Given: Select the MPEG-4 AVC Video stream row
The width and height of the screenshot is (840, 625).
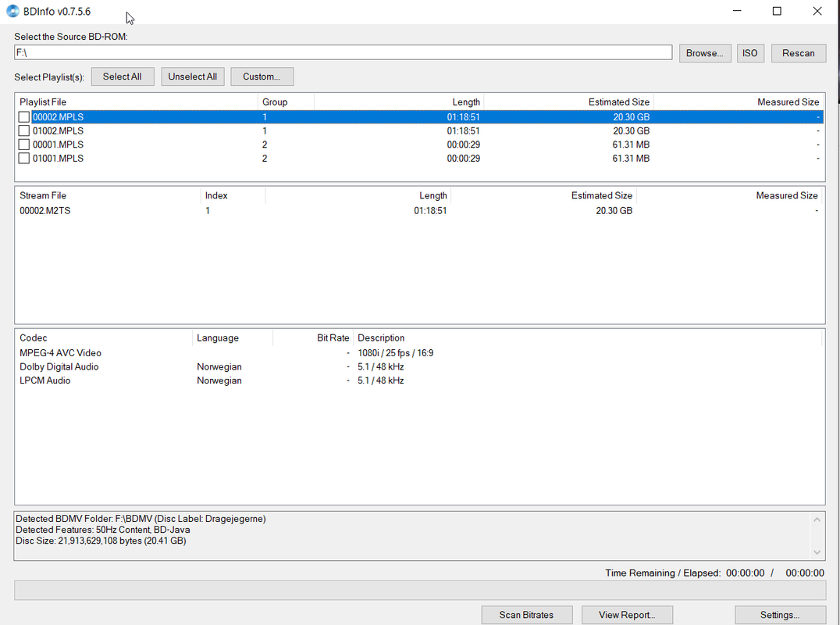Looking at the screenshot, I should tap(419, 353).
